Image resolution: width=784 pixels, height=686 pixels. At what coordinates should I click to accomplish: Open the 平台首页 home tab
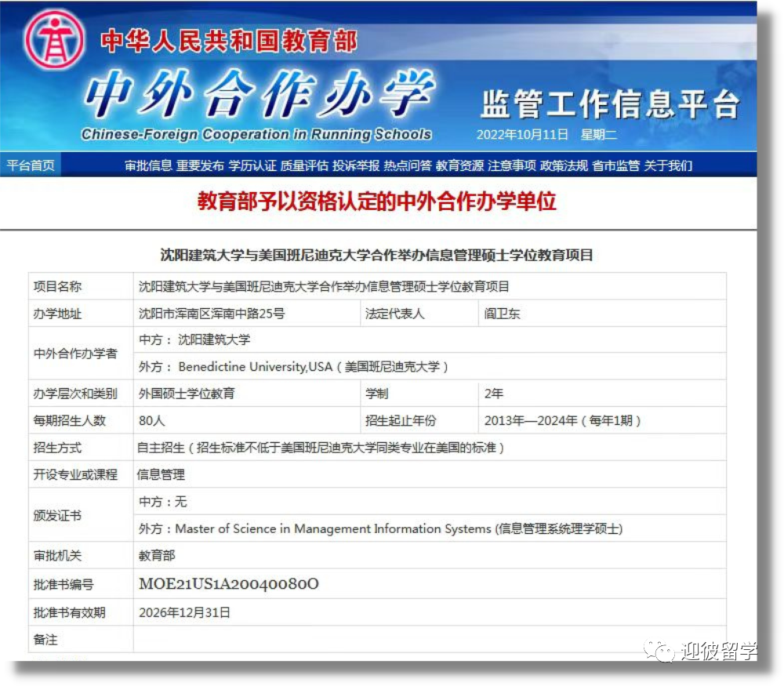click(31, 165)
